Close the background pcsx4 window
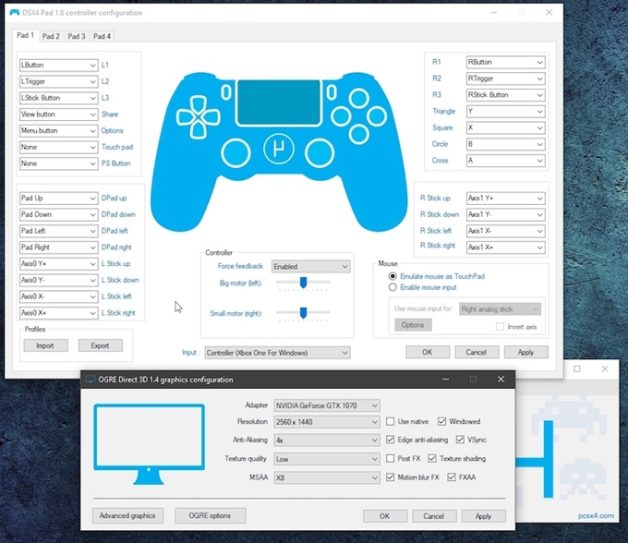Image resolution: width=628 pixels, height=543 pixels. [605, 368]
